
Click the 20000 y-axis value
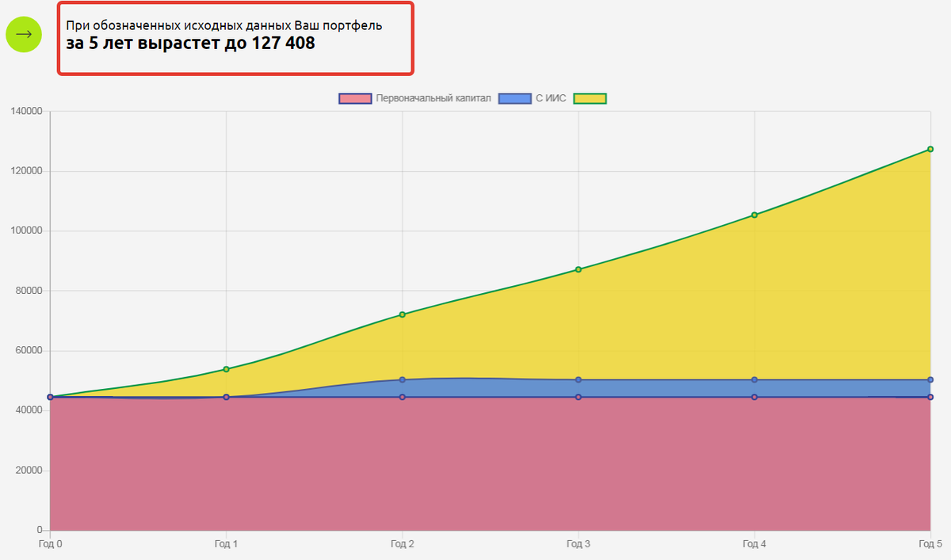(x=29, y=470)
